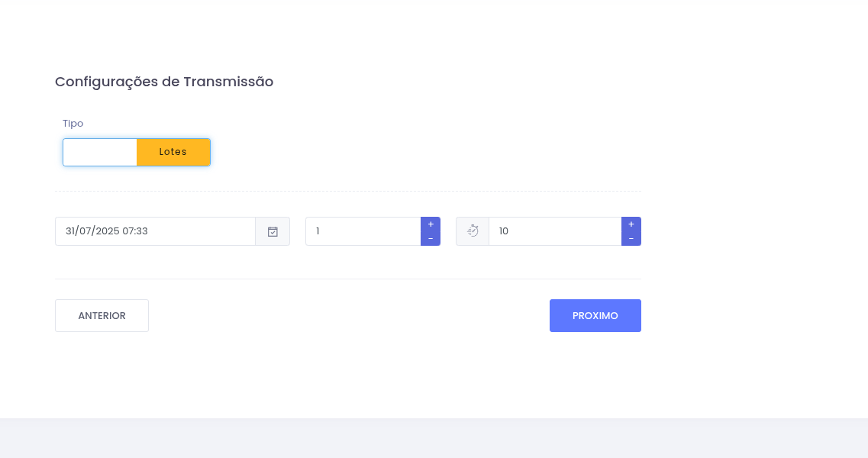Click minus beside the value 10
868x458 pixels.
pos(631,239)
